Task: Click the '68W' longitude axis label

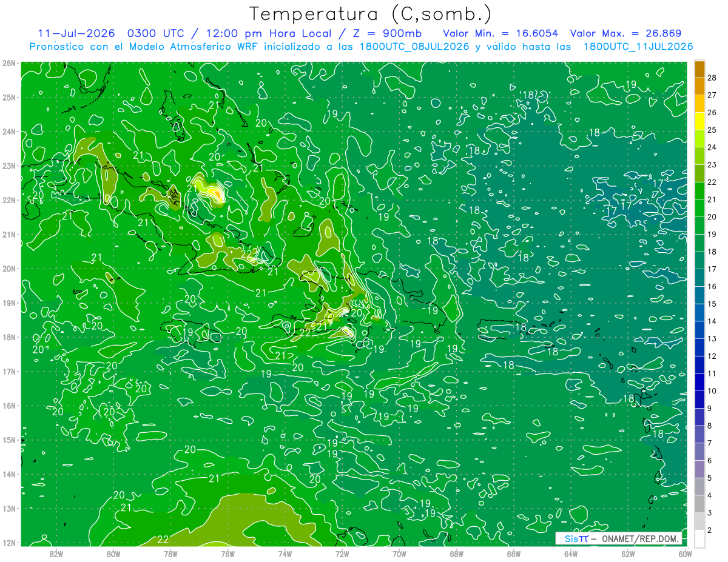Action: pos(456,554)
